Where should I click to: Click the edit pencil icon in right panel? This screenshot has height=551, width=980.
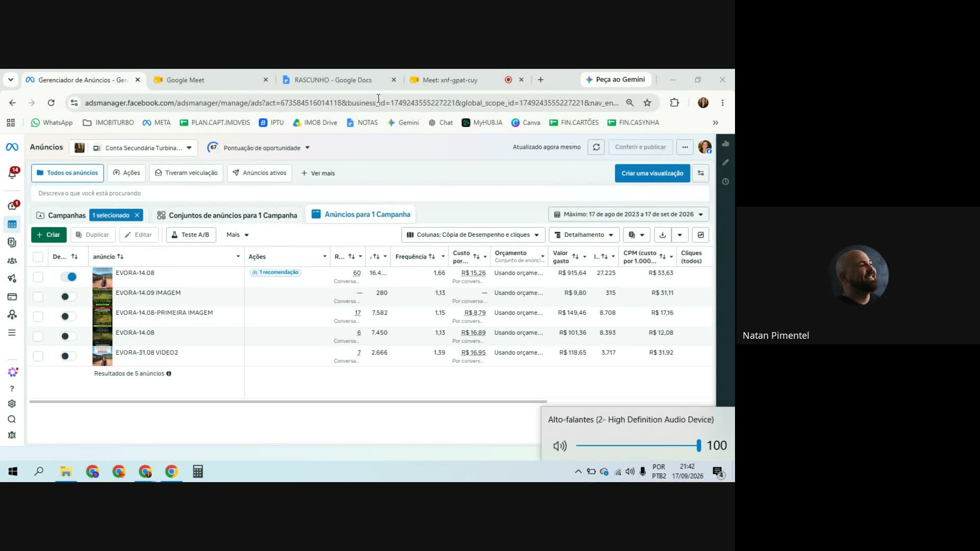tap(725, 162)
